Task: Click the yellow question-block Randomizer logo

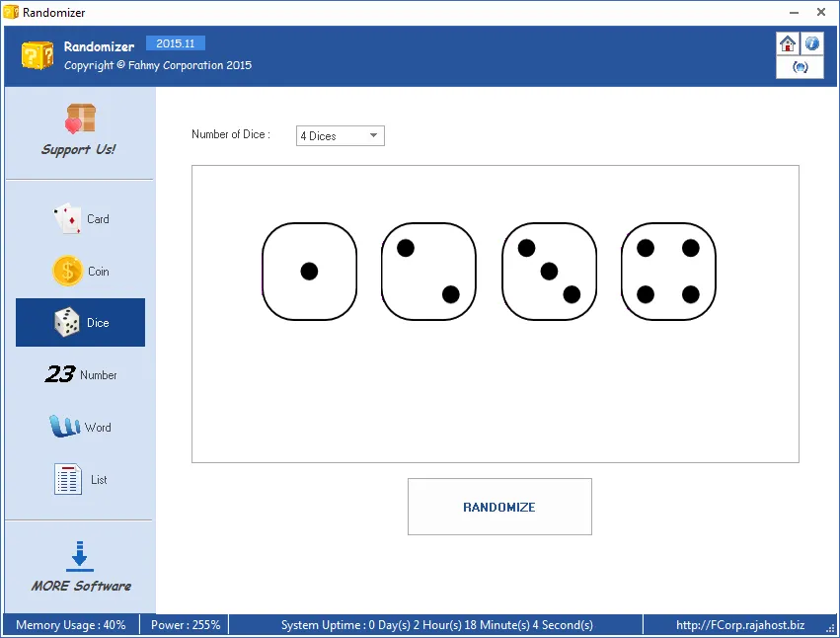Action: point(38,55)
